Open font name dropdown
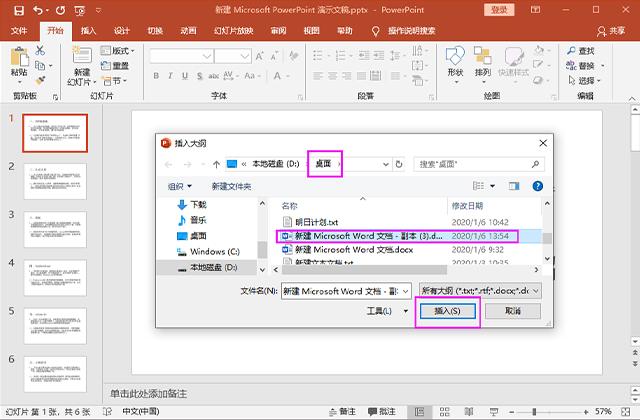Viewport: 640px width, 420px height. [207, 56]
